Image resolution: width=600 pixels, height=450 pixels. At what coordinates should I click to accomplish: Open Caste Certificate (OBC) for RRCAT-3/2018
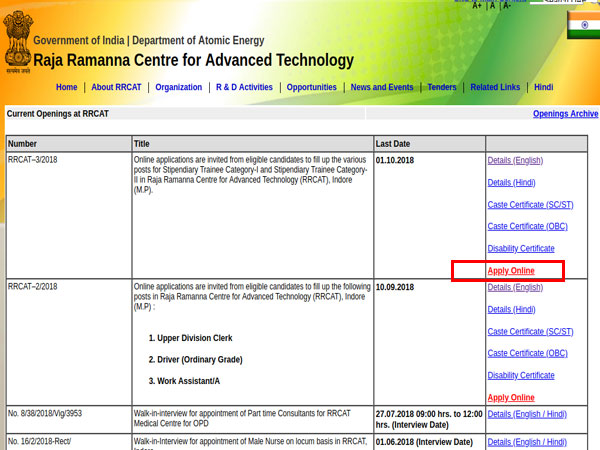pyautogui.click(x=527, y=227)
